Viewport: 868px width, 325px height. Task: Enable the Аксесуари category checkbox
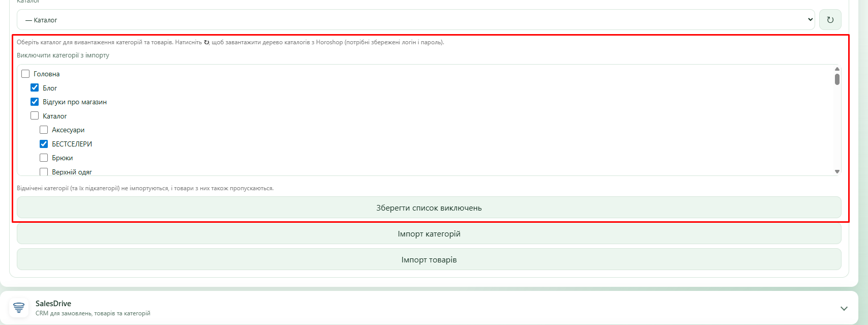(44, 130)
